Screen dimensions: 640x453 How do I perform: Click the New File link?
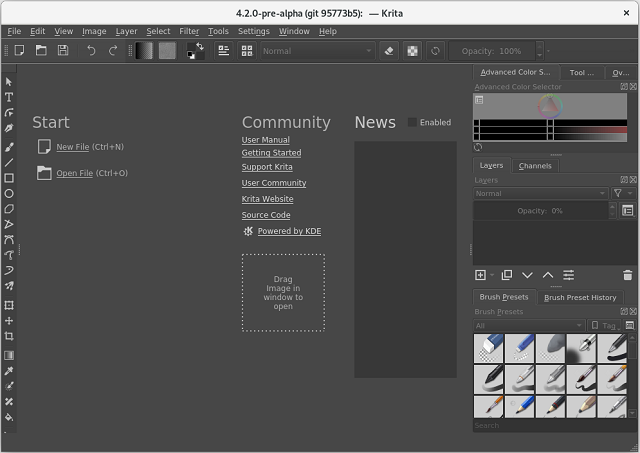pos(73,147)
